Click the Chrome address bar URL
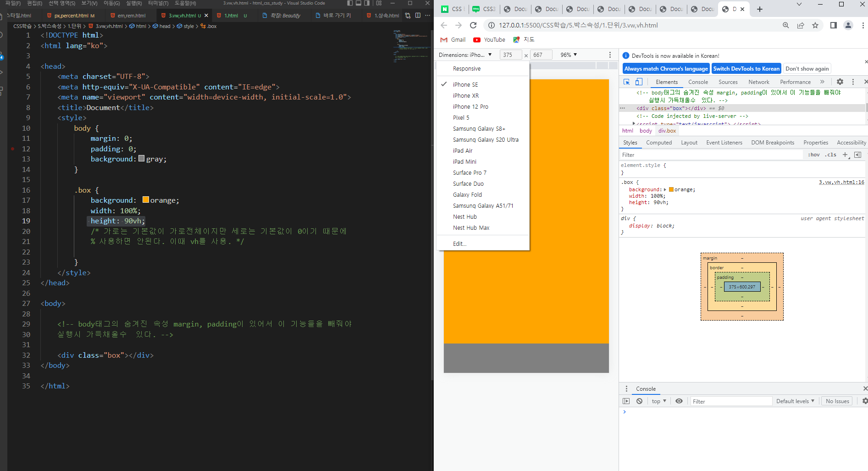The width and height of the screenshot is (868, 471). [578, 25]
